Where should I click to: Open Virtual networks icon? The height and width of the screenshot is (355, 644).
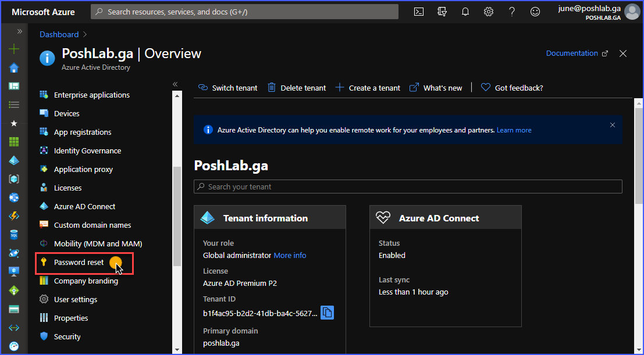pyautogui.click(x=14, y=328)
